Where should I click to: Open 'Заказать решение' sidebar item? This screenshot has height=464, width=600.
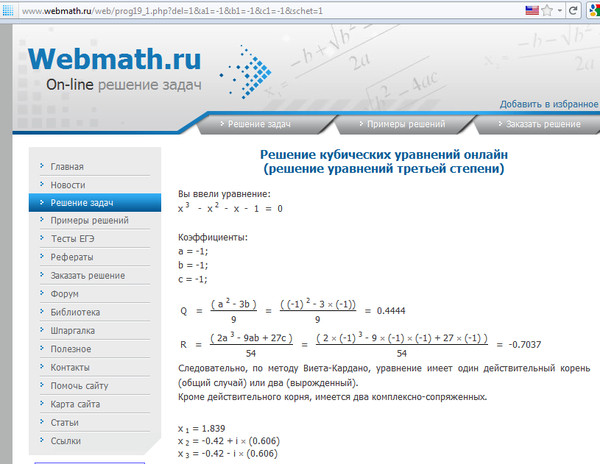(88, 275)
